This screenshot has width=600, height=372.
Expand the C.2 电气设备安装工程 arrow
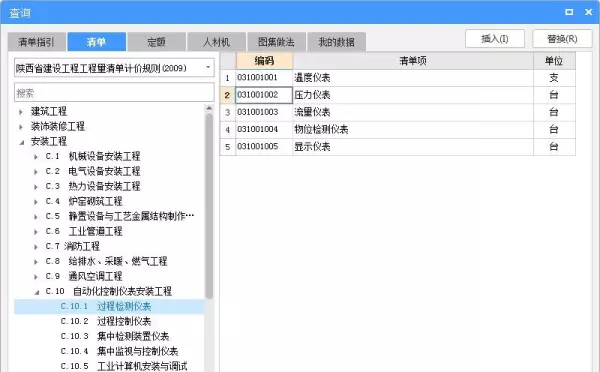[x=36, y=171]
